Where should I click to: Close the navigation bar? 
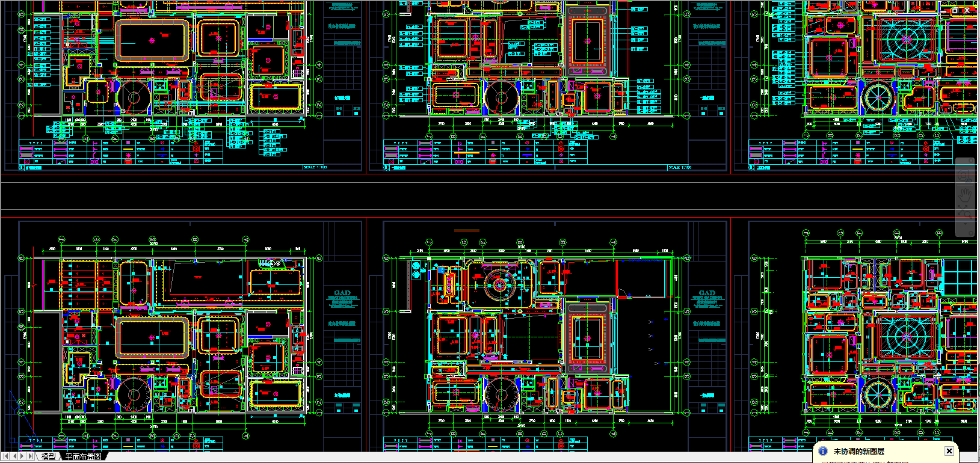[970, 161]
